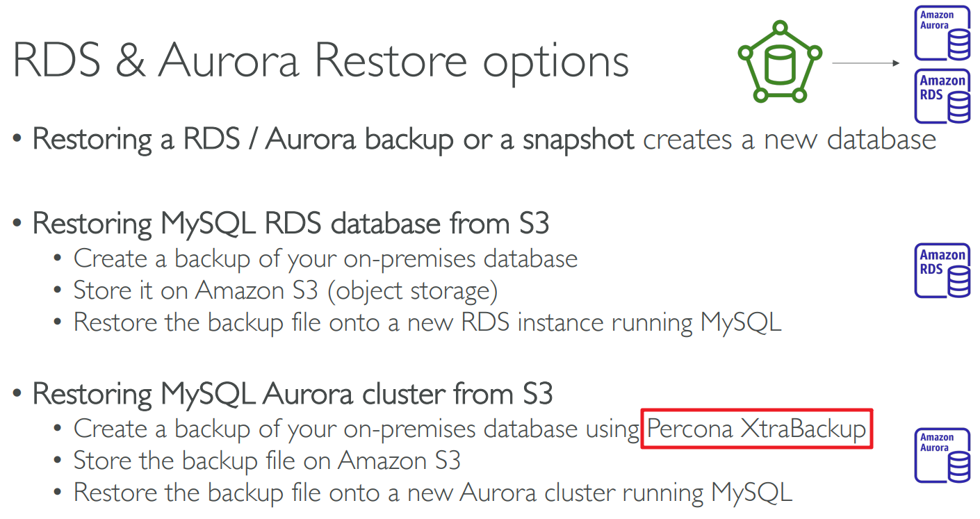980x519 pixels.
Task: Click the line about restoring onto a new RDS instance
Action: click(x=427, y=322)
